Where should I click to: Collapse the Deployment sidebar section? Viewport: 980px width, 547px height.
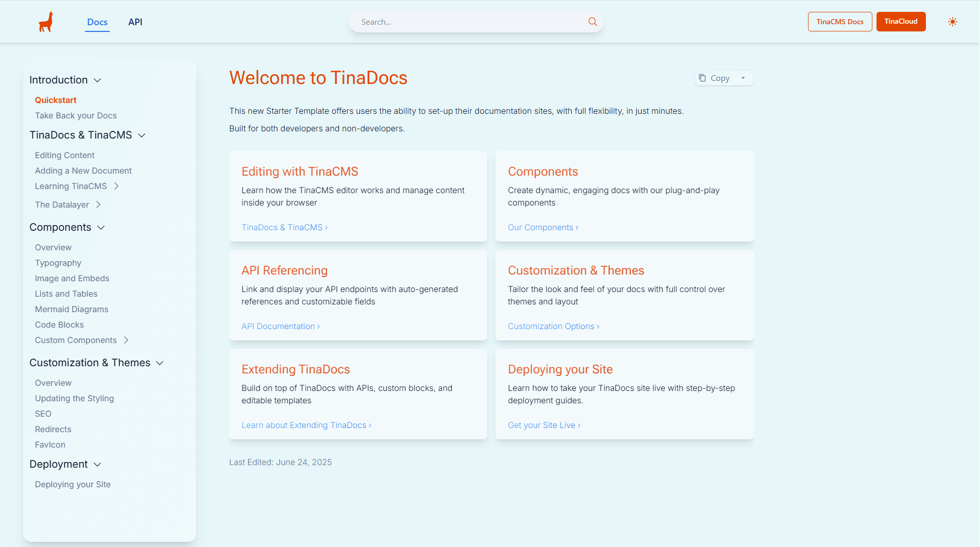[97, 465]
